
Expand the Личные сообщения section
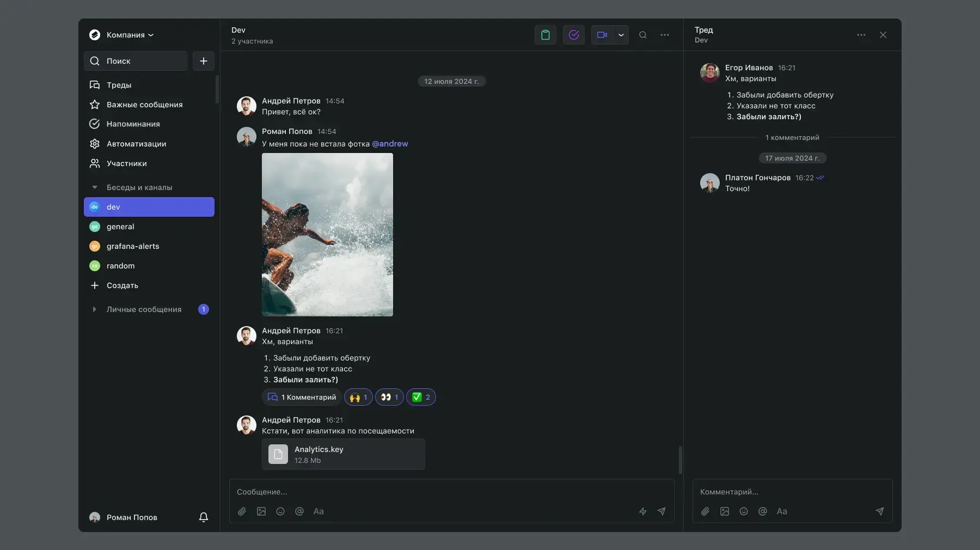[x=95, y=309]
